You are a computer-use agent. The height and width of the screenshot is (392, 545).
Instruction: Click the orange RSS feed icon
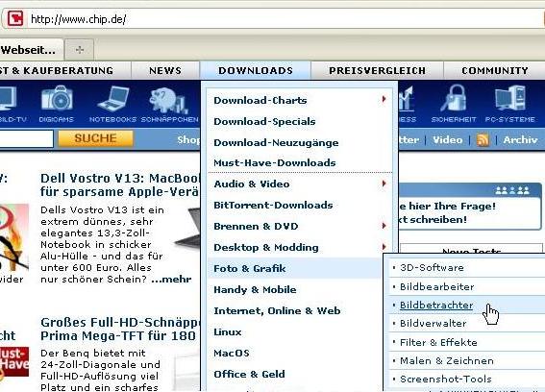483,139
